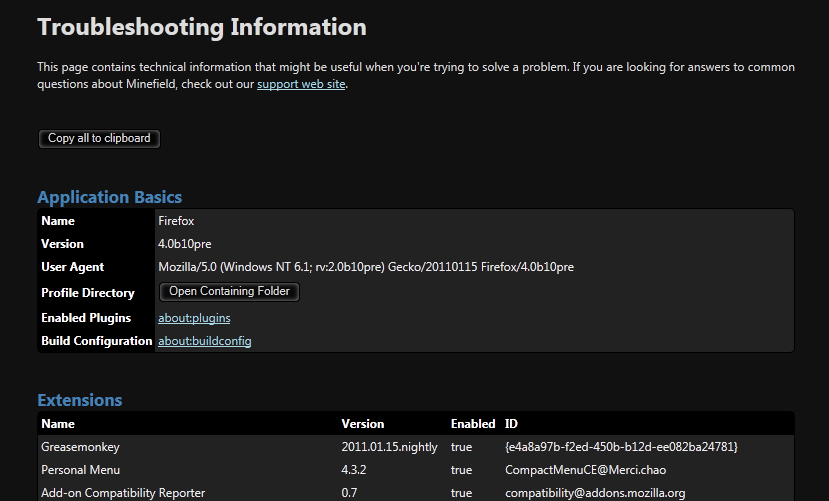Select Add-on Compatibility Reporter version 0.7
The width and height of the screenshot is (829, 501).
pyautogui.click(x=349, y=493)
